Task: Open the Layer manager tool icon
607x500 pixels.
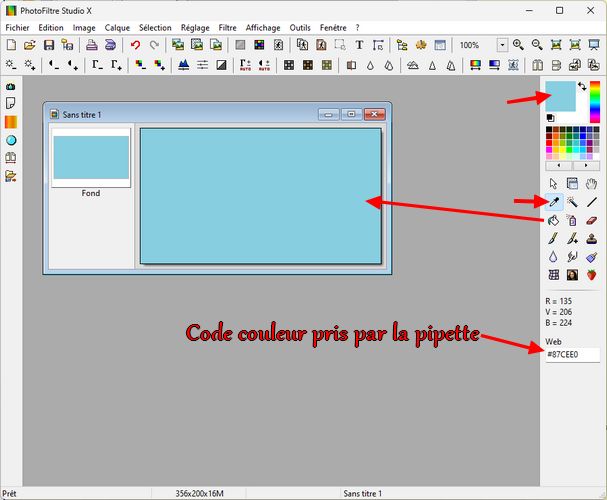Action: [572, 183]
